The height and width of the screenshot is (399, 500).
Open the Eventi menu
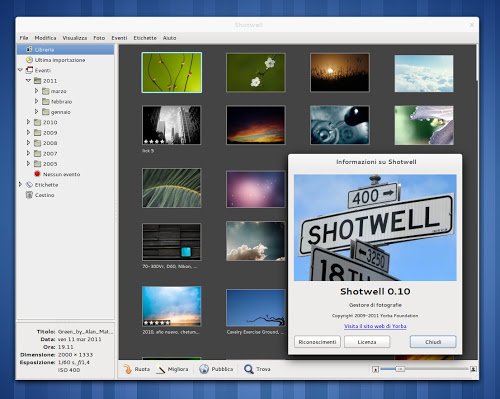pyautogui.click(x=119, y=38)
